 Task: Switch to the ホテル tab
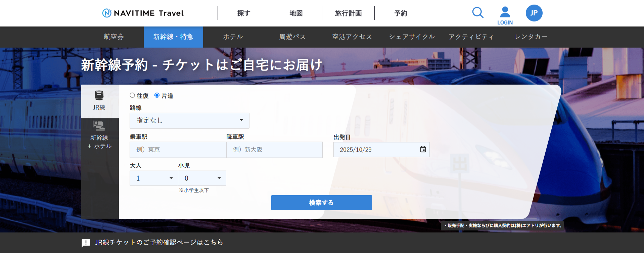(x=233, y=37)
